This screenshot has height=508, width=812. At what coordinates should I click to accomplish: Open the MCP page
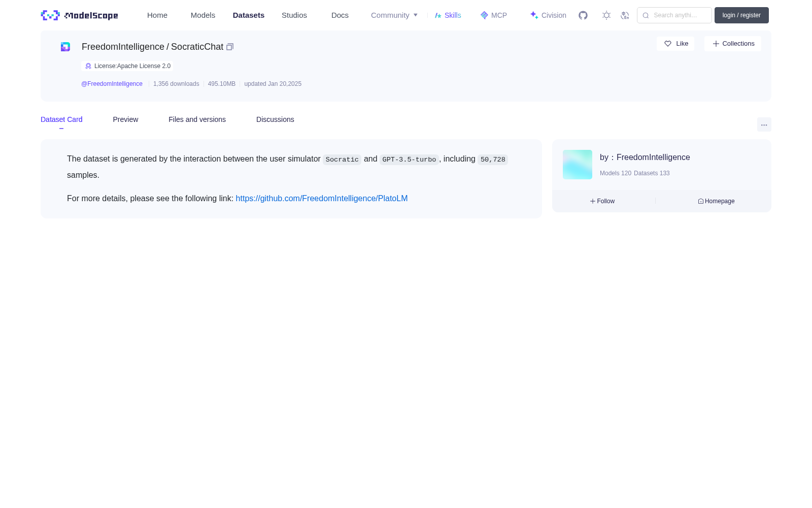pos(494,15)
